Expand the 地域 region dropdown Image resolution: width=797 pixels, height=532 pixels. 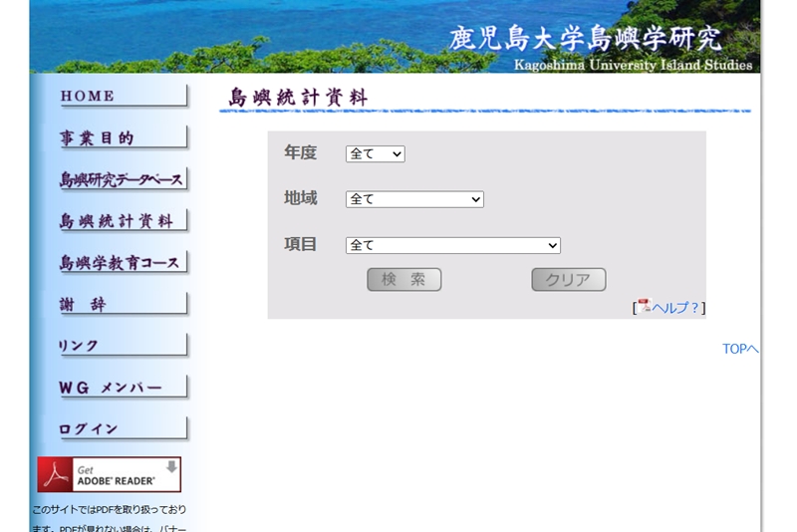[x=413, y=199]
